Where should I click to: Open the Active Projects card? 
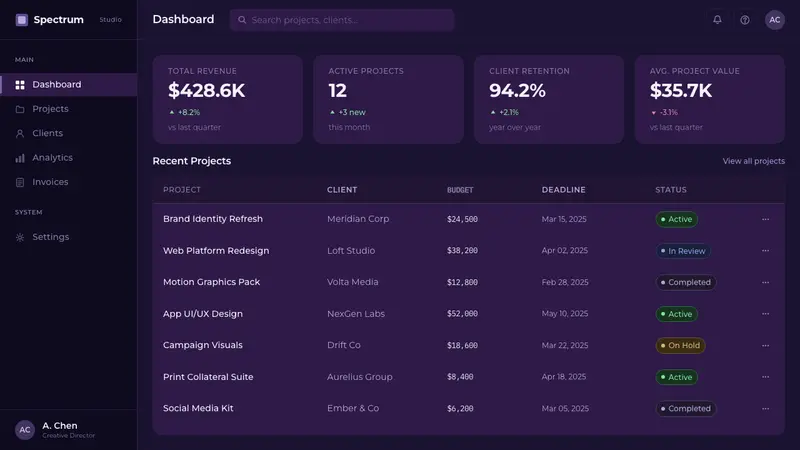pos(388,99)
